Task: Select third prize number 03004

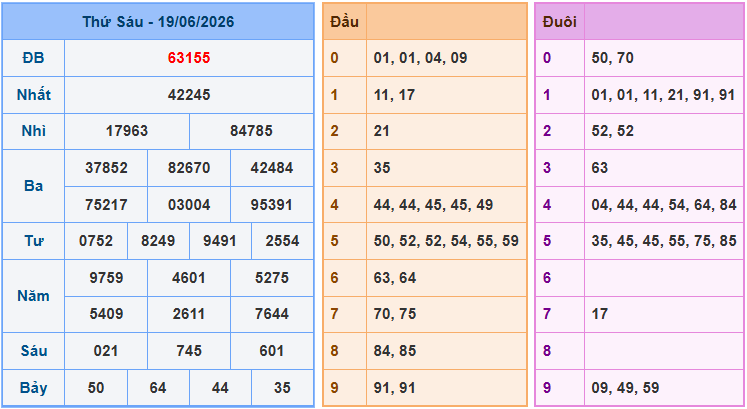Action: coord(189,205)
